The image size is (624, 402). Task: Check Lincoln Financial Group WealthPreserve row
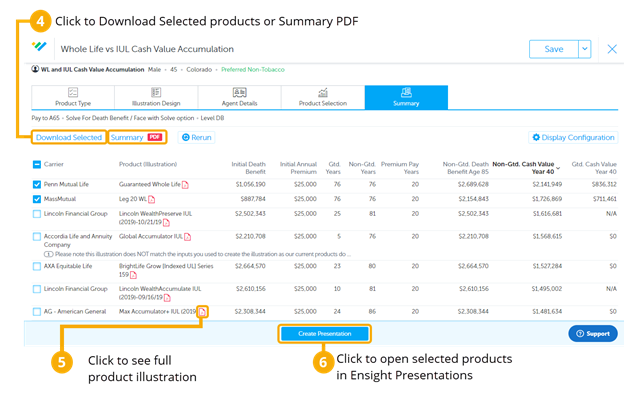37,214
